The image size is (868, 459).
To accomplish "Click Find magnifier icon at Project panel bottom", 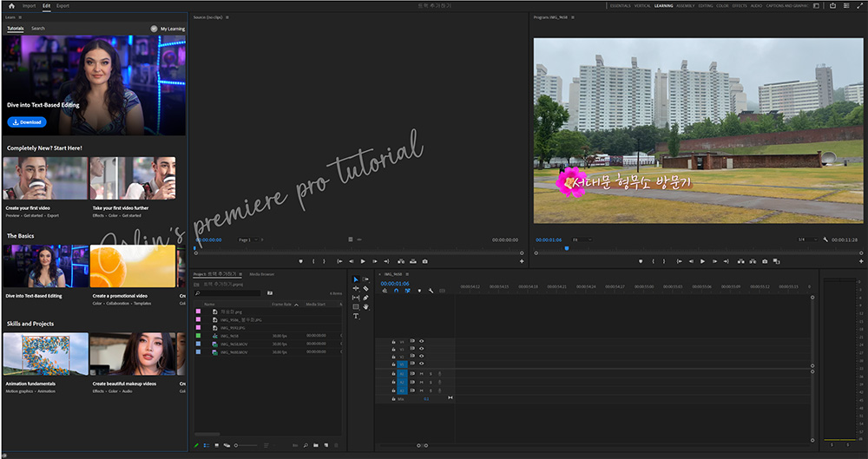I will coord(305,445).
